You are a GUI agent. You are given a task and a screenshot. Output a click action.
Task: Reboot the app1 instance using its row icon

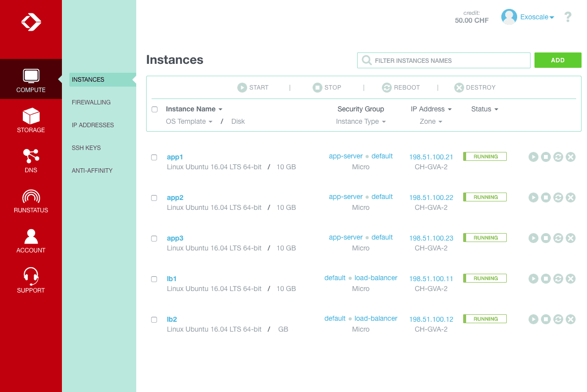pyautogui.click(x=558, y=156)
